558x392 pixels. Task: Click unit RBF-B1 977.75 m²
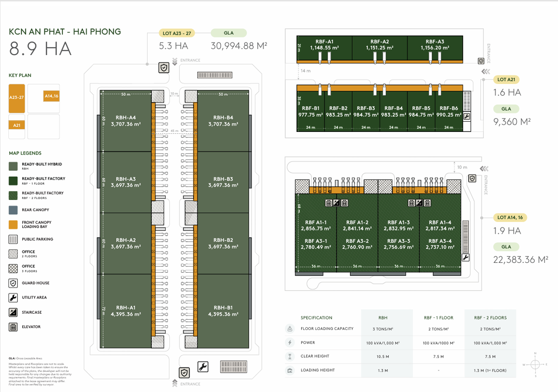click(310, 111)
